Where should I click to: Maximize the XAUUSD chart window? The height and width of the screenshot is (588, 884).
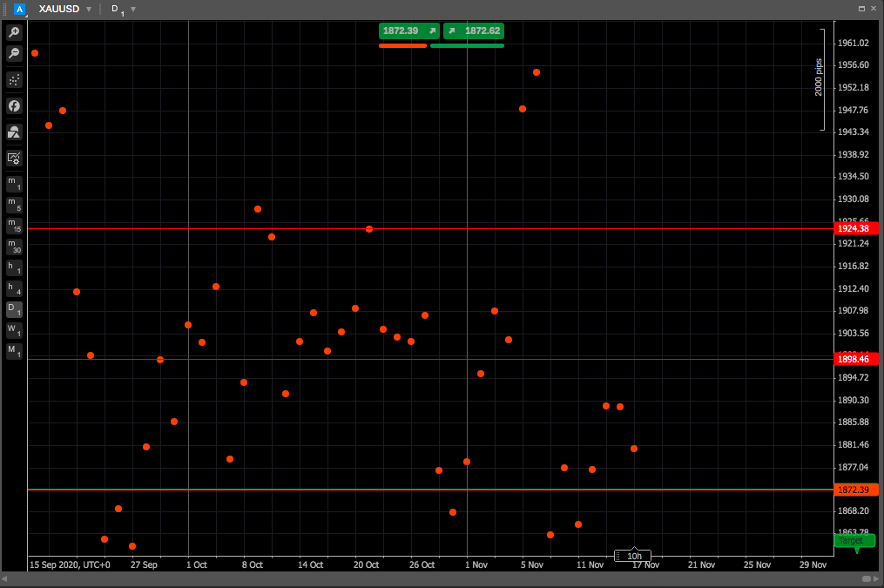pos(861,9)
